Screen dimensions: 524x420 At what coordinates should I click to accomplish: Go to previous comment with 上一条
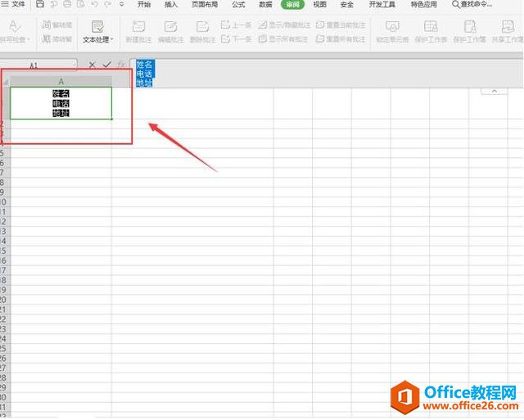coord(236,25)
